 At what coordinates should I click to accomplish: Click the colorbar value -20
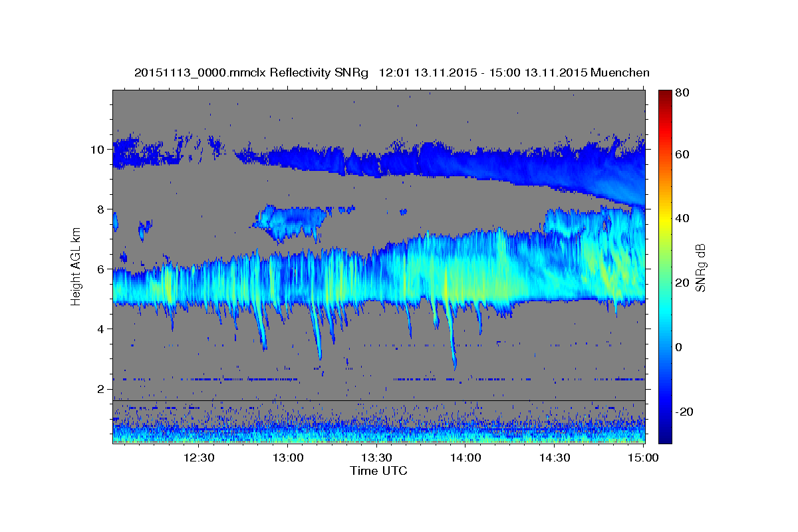pos(684,412)
